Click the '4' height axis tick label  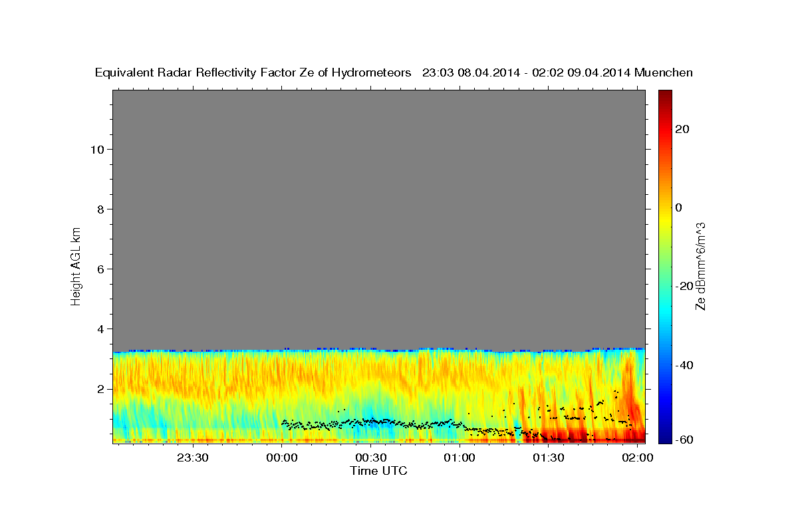[x=100, y=329]
